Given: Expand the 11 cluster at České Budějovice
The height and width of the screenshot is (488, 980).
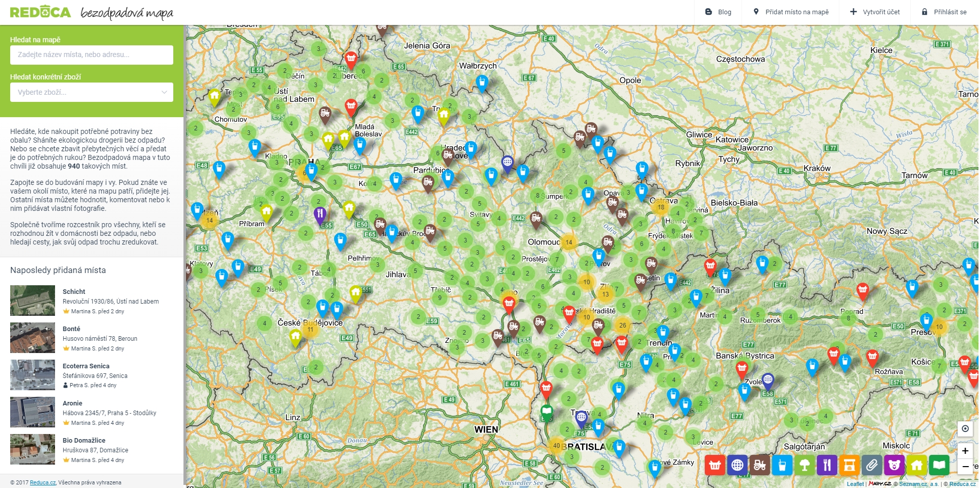Looking at the screenshot, I should 310,330.
